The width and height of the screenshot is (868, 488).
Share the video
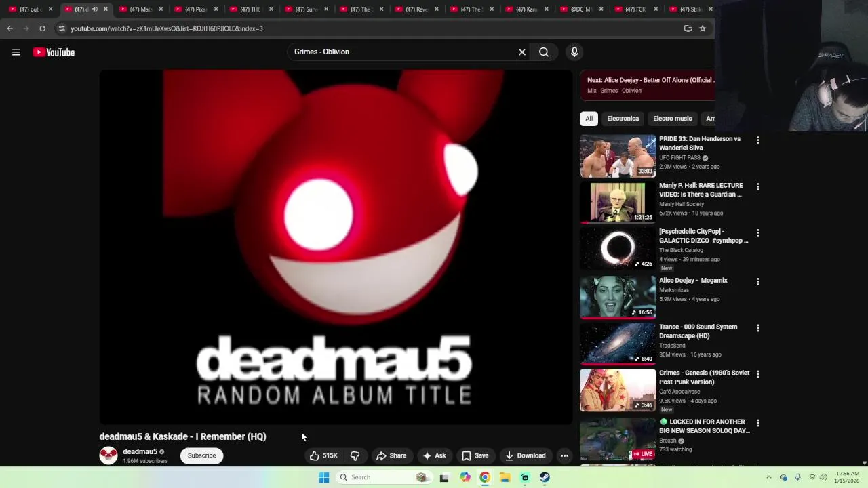[391, 455]
